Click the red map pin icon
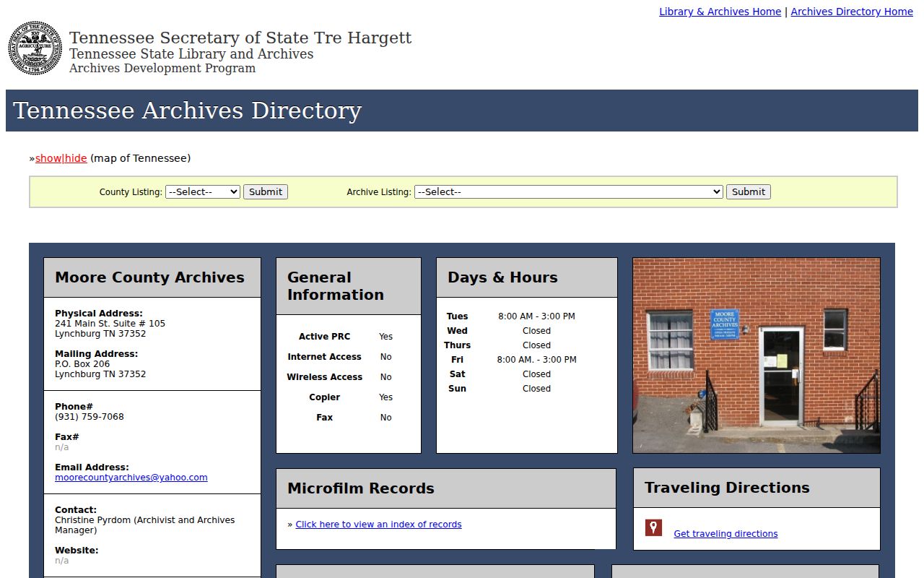 coord(653,527)
